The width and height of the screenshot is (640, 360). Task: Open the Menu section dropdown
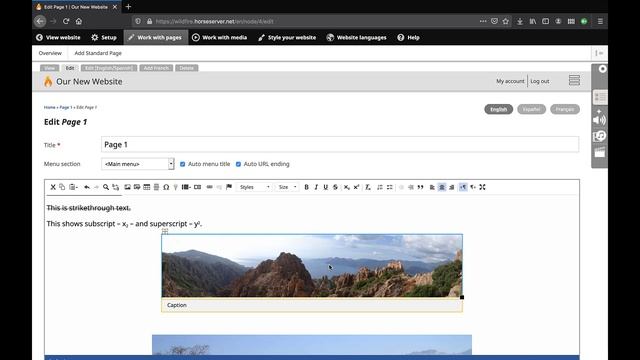click(138, 164)
